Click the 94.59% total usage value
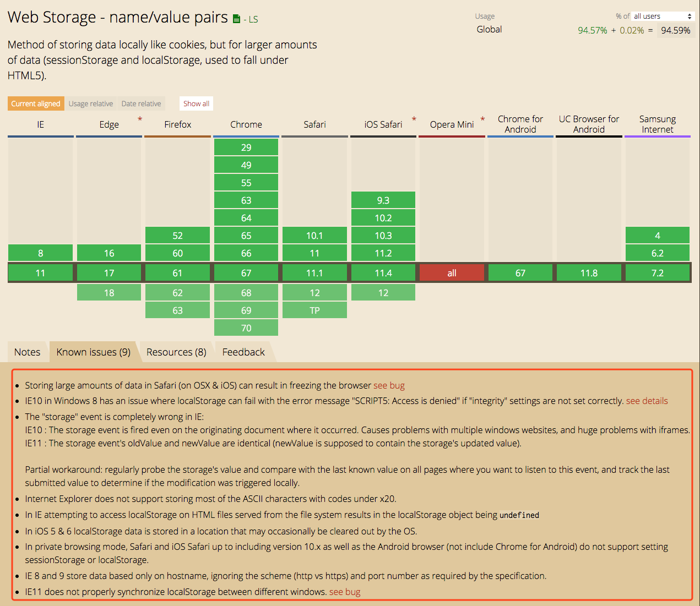The height and width of the screenshot is (606, 700). point(675,30)
